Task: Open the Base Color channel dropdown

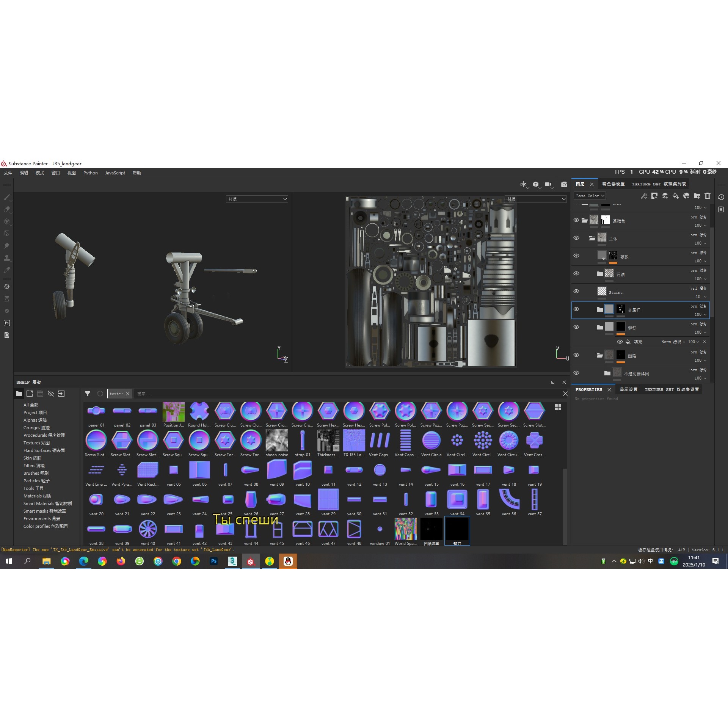Action: [590, 196]
